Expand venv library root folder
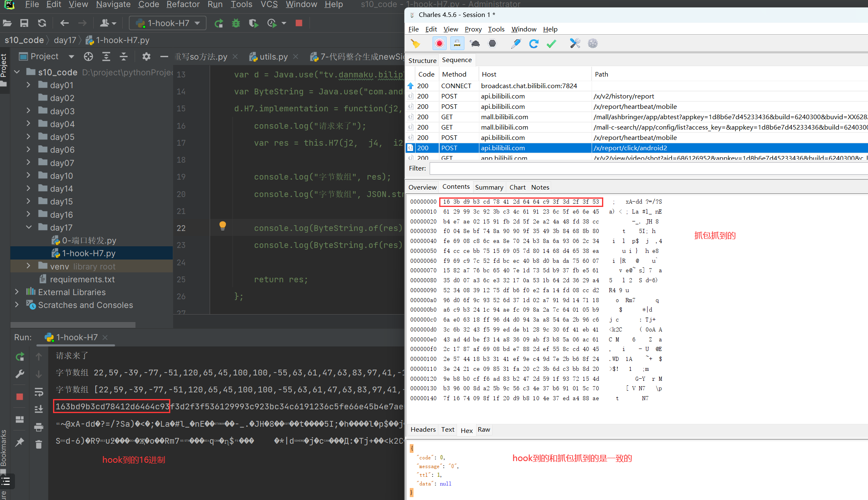 click(x=28, y=266)
